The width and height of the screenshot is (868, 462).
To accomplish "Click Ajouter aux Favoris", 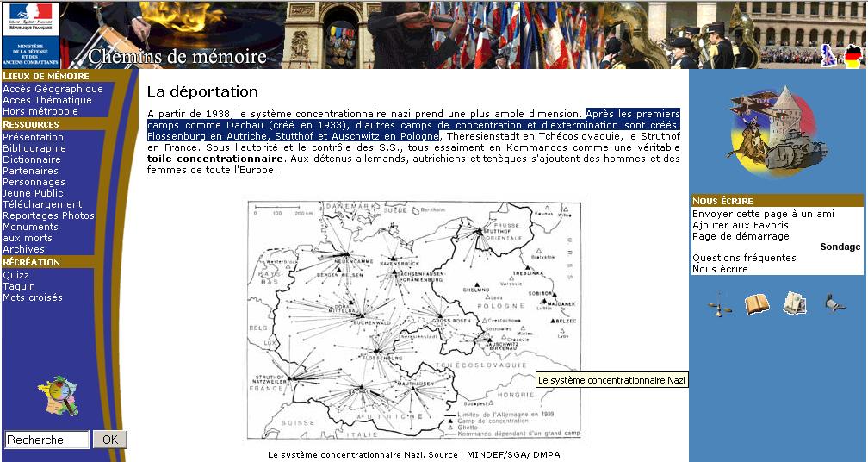I will point(741,225).
